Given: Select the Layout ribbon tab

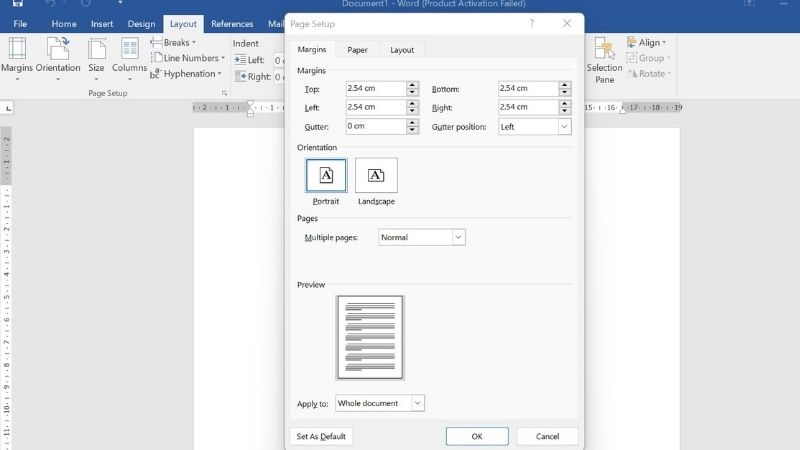Looking at the screenshot, I should tap(183, 24).
